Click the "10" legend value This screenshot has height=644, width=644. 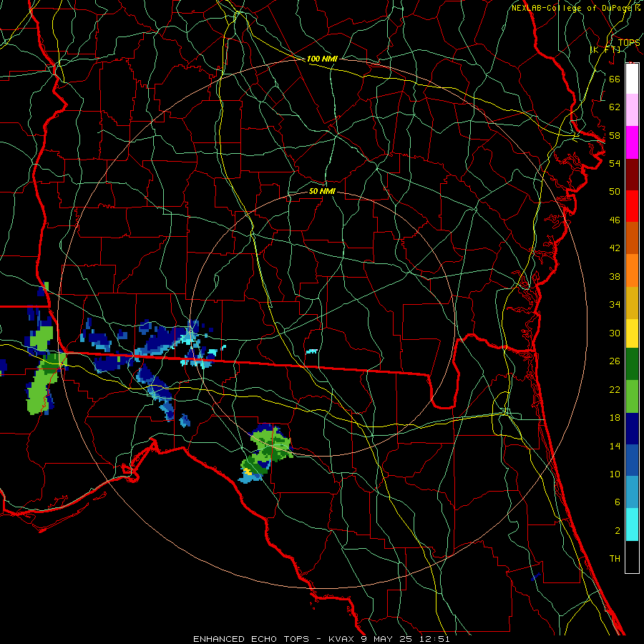(x=615, y=474)
